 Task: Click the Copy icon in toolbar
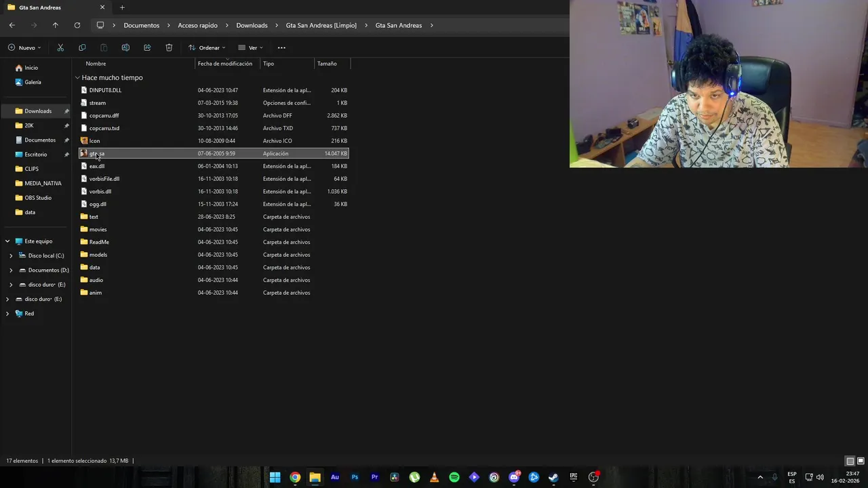tap(82, 47)
